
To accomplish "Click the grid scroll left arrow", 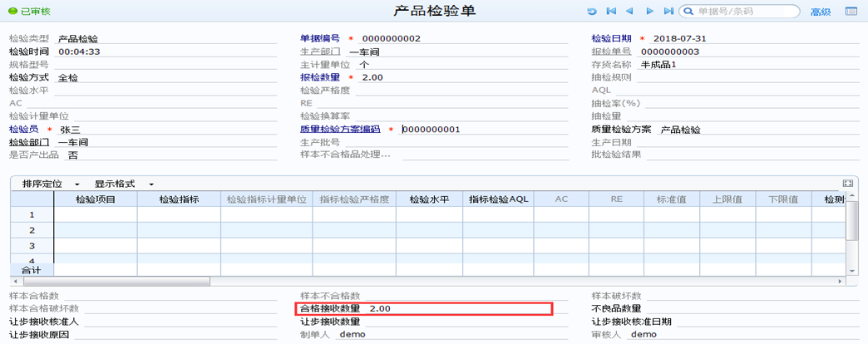I will (x=14, y=282).
